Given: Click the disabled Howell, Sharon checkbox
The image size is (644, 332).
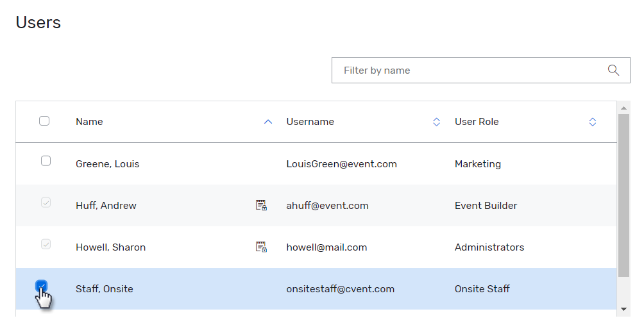Looking at the screenshot, I should 46,244.
